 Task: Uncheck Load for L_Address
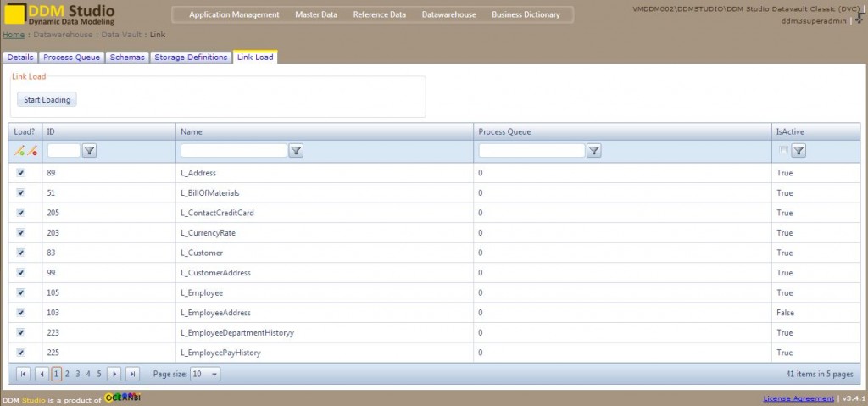tap(21, 173)
